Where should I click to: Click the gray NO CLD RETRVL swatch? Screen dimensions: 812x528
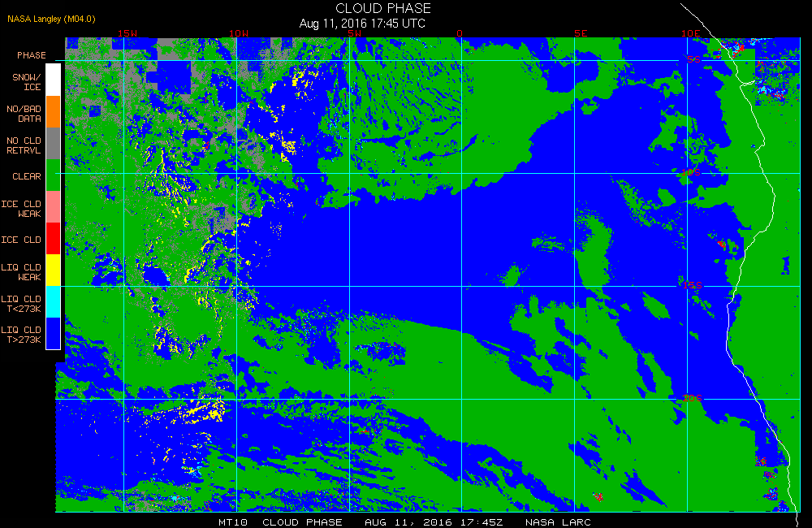[53, 144]
